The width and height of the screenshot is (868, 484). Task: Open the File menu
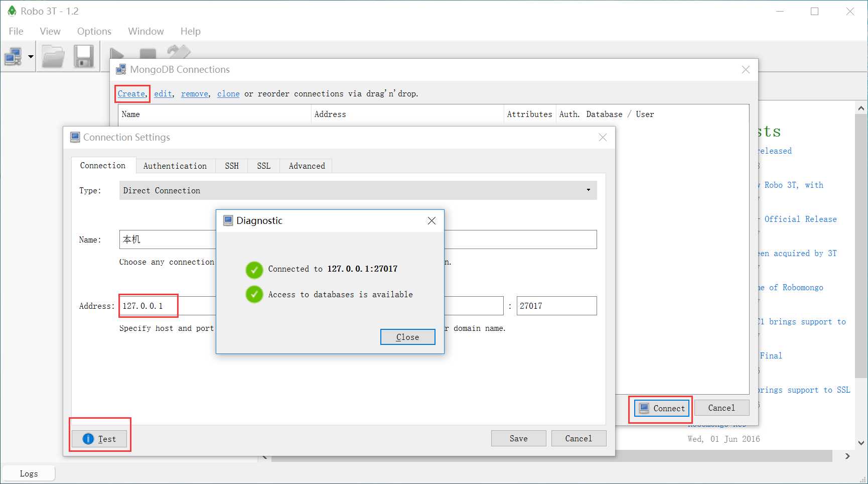(x=16, y=31)
